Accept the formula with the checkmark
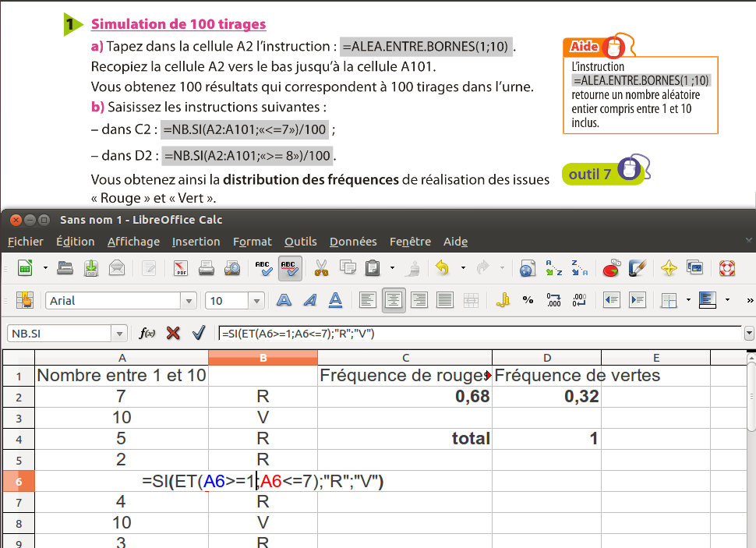Viewport: 756px width, 548px height. [199, 334]
